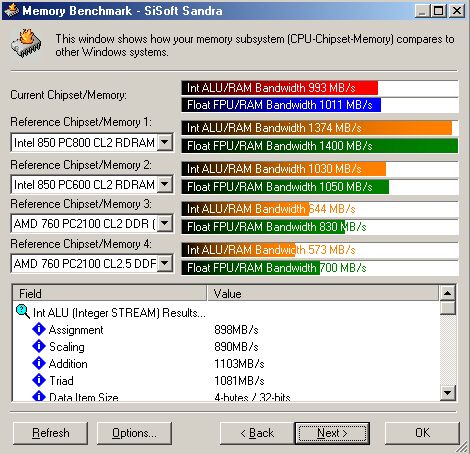The height and width of the screenshot is (454, 470).
Task: Click the orange Int ALU 573 MB/s bar
Action: pos(238,250)
